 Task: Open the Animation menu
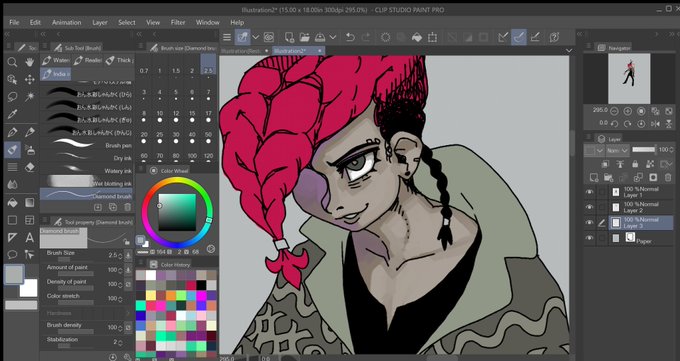tap(66, 23)
